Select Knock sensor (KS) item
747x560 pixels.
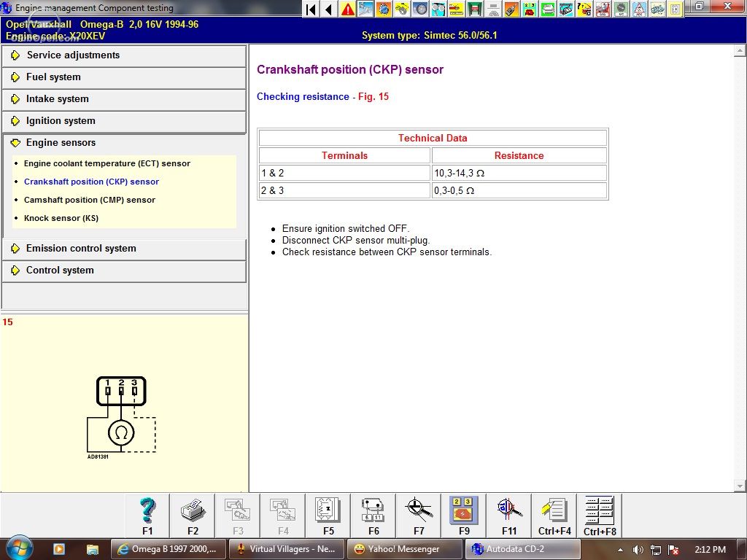[x=61, y=218]
